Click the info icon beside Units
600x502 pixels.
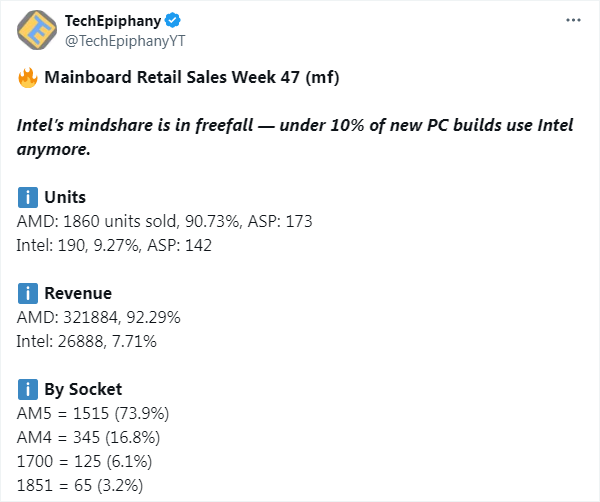click(28, 197)
